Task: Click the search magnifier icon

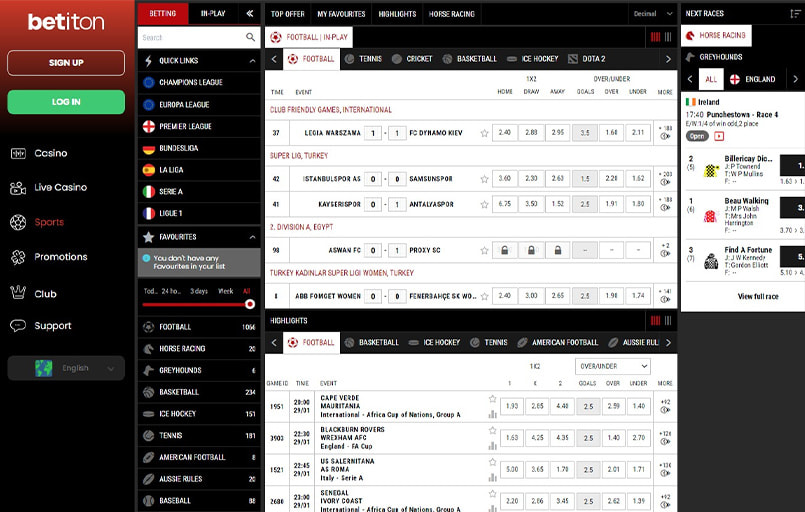Action: point(251,37)
